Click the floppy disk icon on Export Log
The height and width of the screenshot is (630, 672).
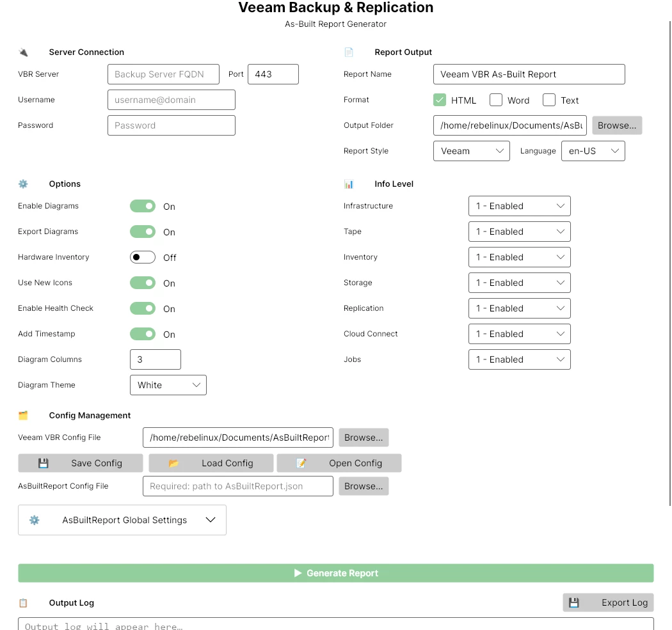pyautogui.click(x=574, y=603)
